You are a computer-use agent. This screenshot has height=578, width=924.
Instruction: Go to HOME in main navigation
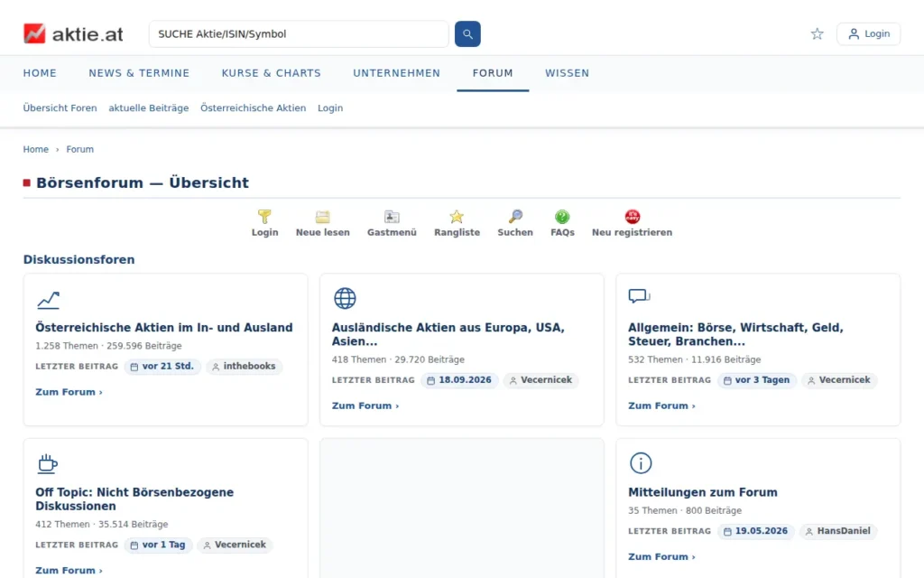click(40, 73)
